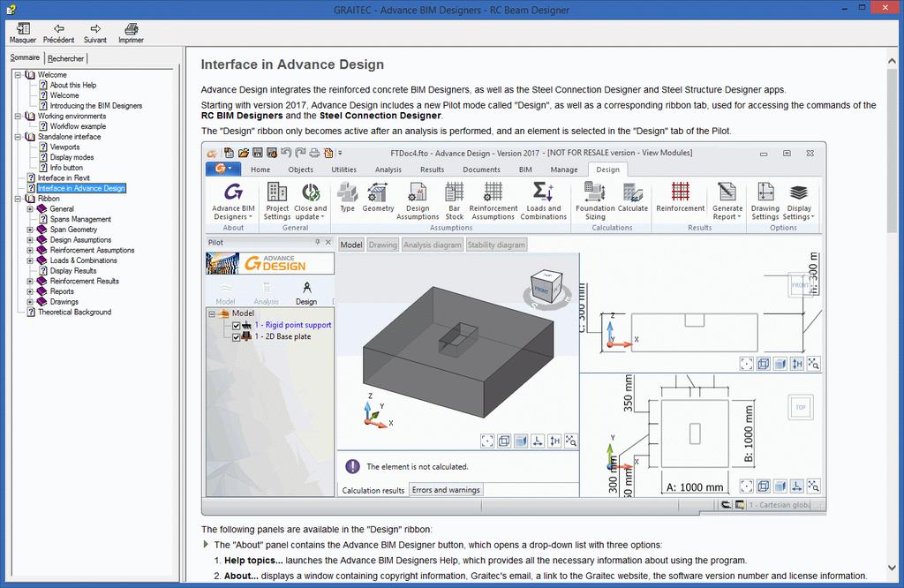This screenshot has width=904, height=588.
Task: Click the content pane scroll down arrow
Action: tap(892, 568)
